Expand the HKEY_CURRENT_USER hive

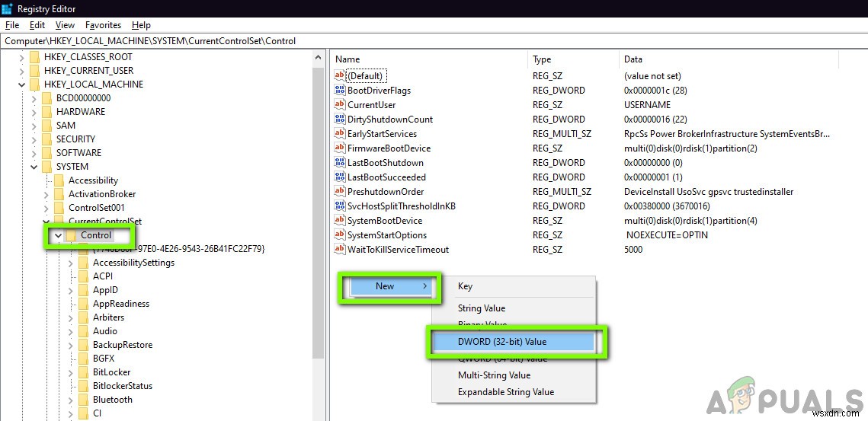(21, 70)
